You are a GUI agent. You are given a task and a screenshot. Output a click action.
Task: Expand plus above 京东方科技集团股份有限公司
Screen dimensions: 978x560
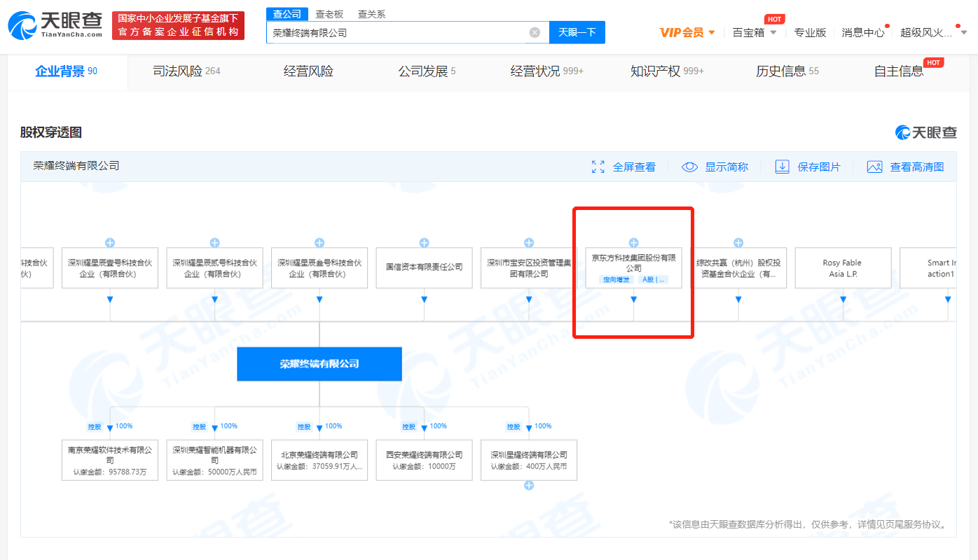click(633, 243)
